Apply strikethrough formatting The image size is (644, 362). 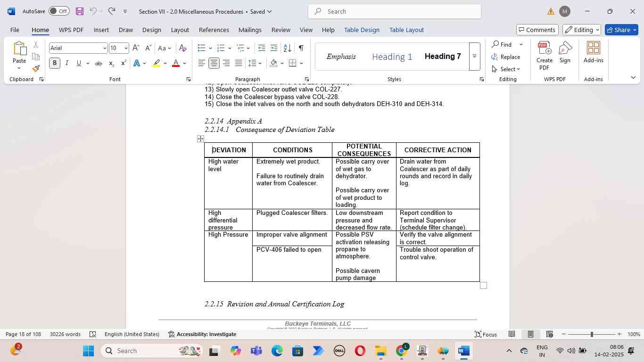coord(99,63)
